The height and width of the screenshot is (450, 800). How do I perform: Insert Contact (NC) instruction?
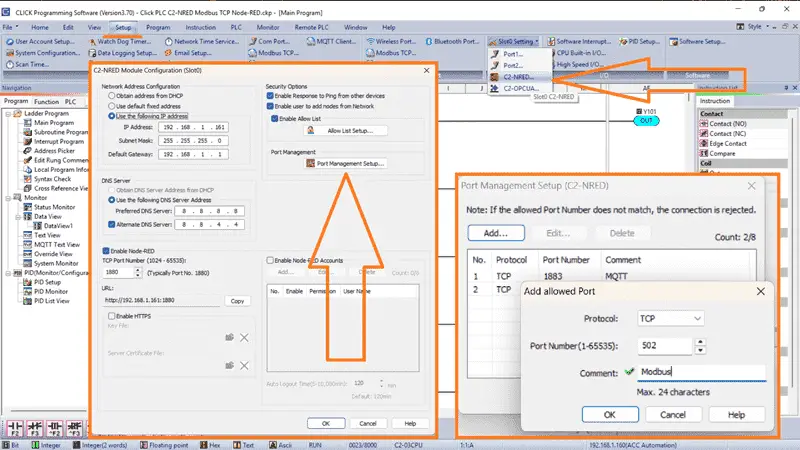[723, 133]
